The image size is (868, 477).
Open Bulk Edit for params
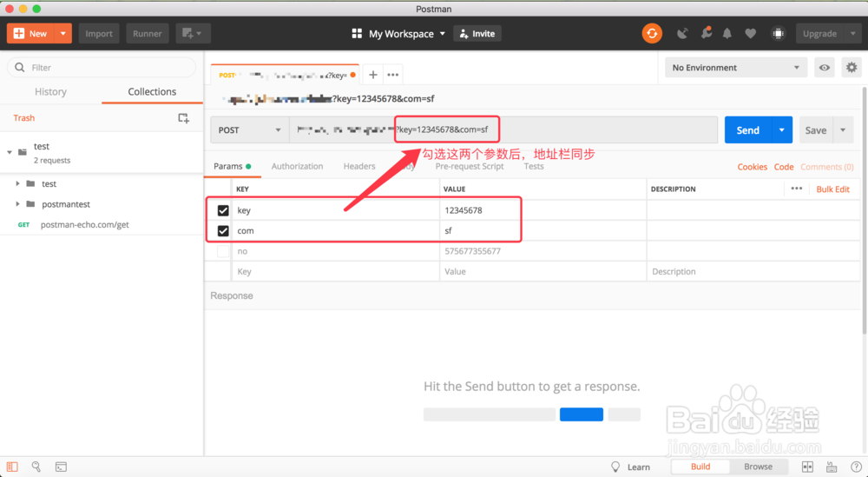pyautogui.click(x=833, y=189)
